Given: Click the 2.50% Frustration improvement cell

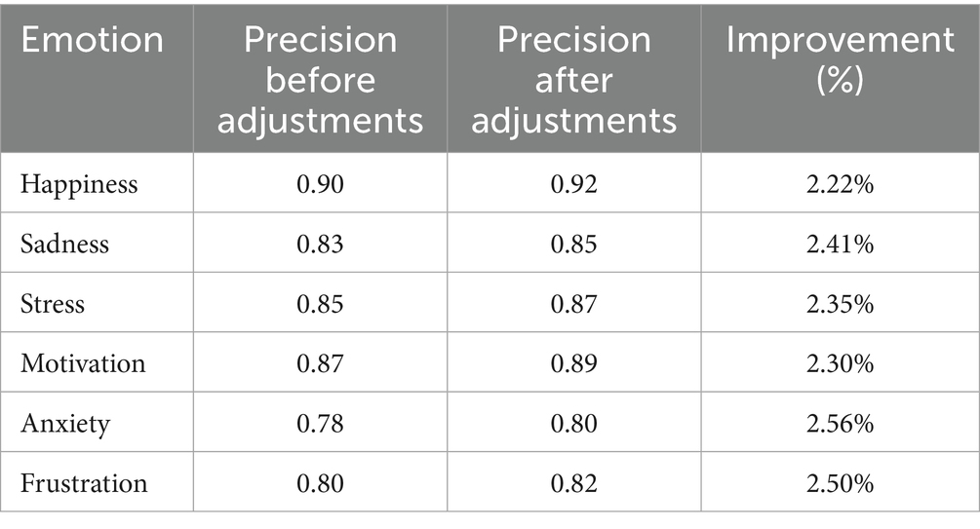Looking at the screenshot, I should (840, 483).
